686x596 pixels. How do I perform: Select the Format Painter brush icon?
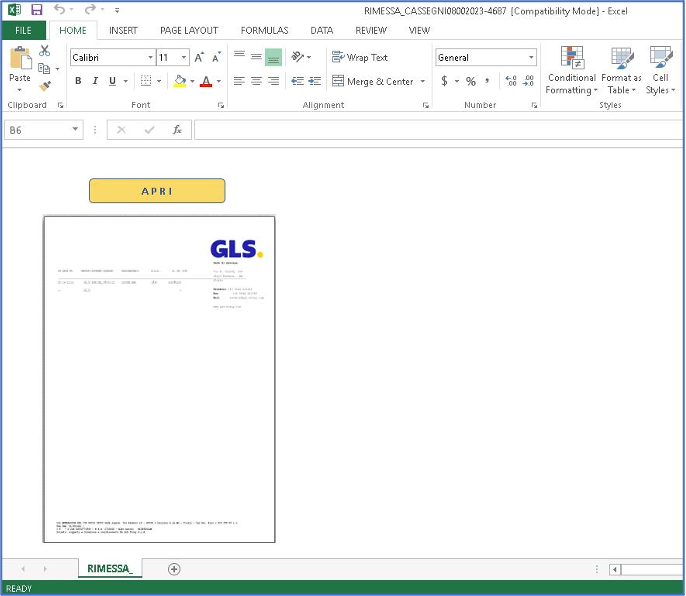click(x=45, y=86)
